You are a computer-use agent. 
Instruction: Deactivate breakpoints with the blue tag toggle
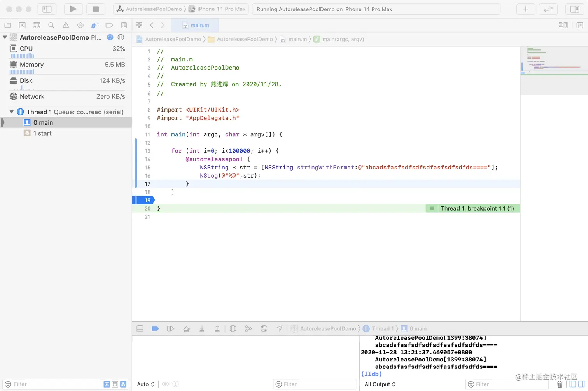(x=155, y=329)
